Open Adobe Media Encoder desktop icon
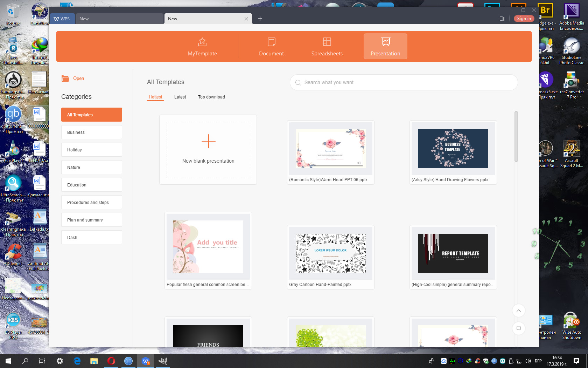This screenshot has width=588, height=368. (x=572, y=17)
